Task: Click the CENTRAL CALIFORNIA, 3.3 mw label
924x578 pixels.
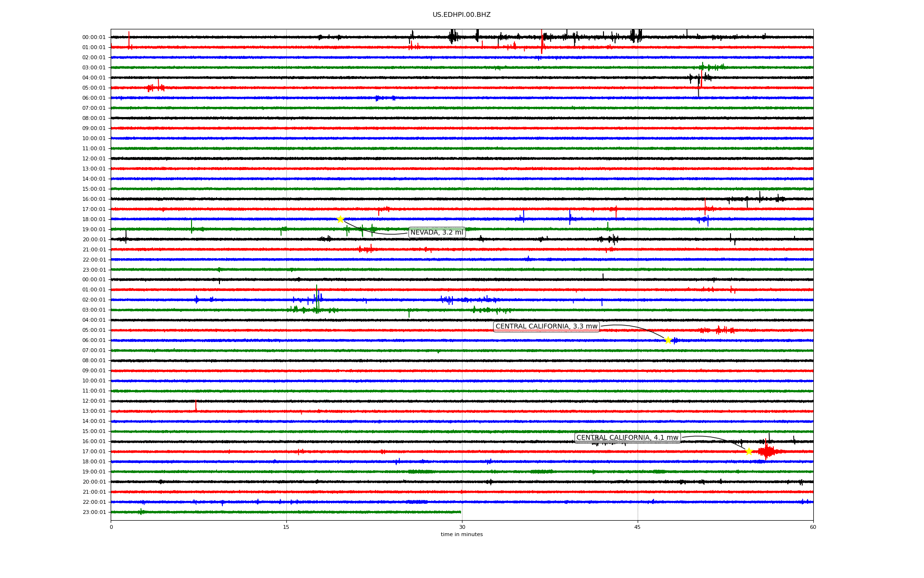Action: coord(546,327)
